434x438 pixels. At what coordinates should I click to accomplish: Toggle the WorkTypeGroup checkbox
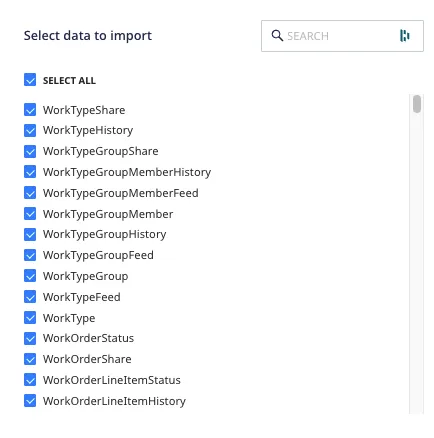click(30, 276)
